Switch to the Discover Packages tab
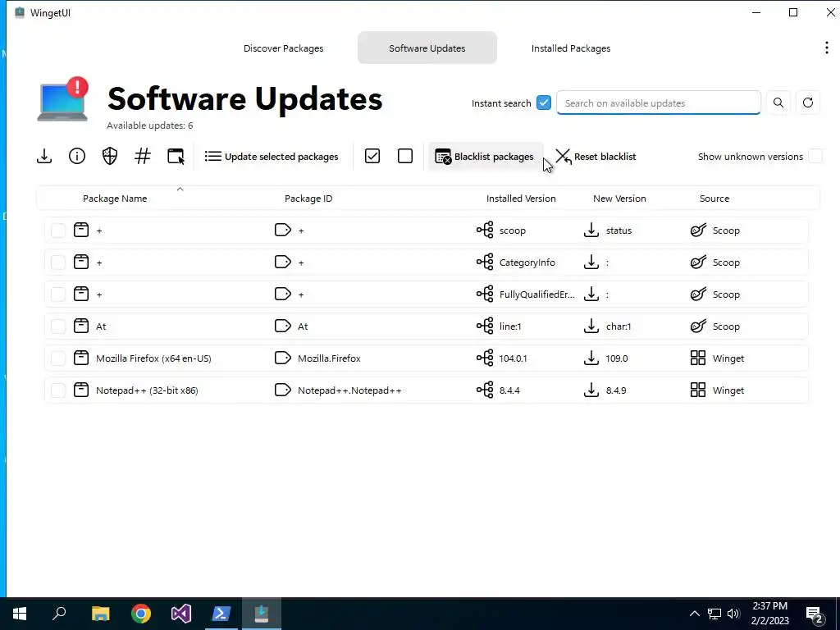Image resolution: width=840 pixels, height=630 pixels. 283,48
